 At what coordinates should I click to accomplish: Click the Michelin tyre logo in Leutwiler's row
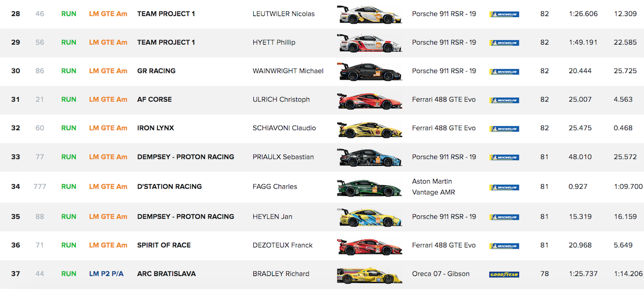click(x=504, y=14)
